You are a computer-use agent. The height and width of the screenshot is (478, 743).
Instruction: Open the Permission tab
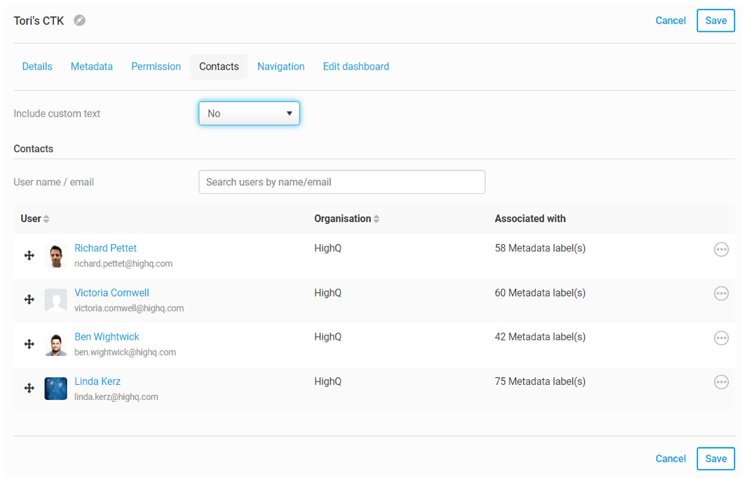tap(156, 67)
